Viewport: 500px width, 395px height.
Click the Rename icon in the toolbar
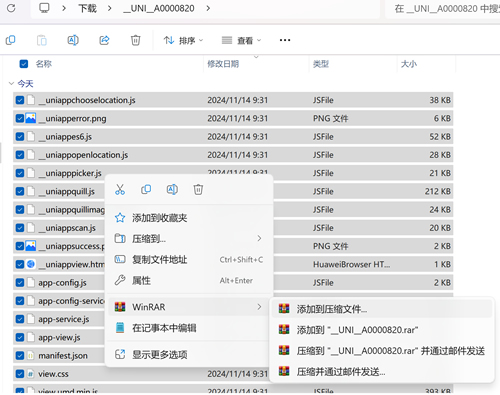click(73, 40)
